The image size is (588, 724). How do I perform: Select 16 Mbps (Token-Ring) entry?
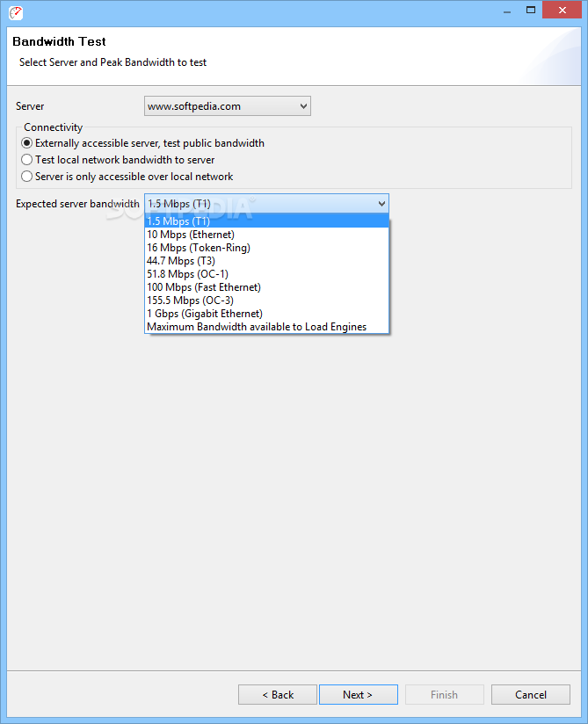pyautogui.click(x=266, y=248)
